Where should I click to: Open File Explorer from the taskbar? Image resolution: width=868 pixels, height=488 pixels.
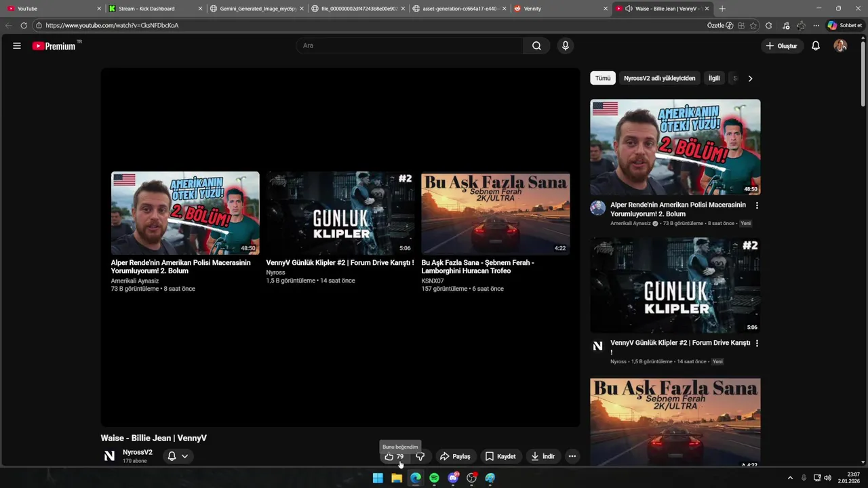[x=397, y=478]
